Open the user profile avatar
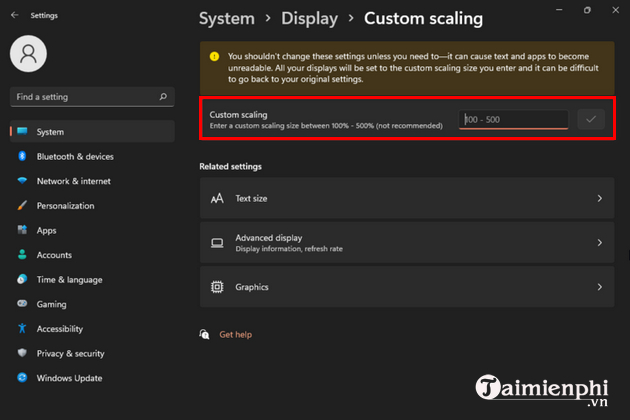The image size is (630, 420). click(28, 53)
